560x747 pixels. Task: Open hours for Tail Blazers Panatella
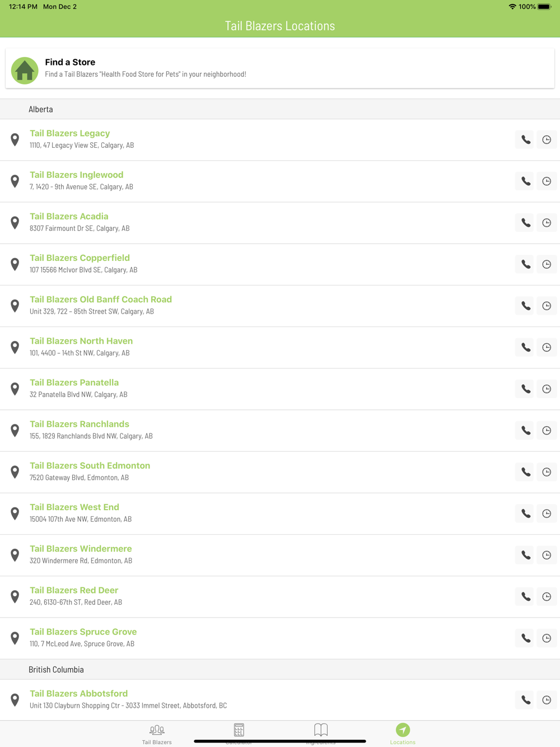tap(547, 389)
